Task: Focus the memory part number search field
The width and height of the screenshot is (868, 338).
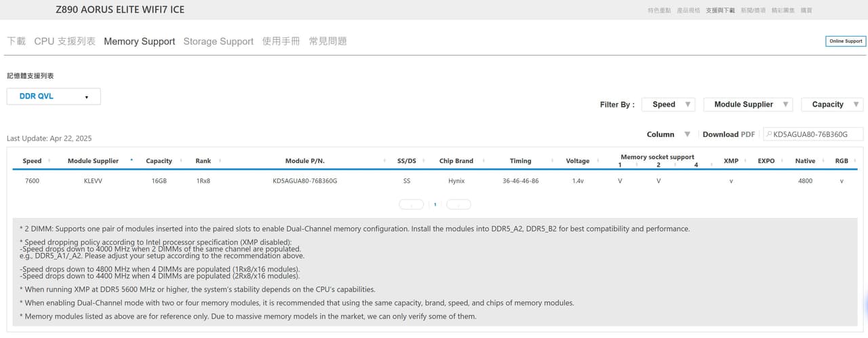Action: coord(814,134)
